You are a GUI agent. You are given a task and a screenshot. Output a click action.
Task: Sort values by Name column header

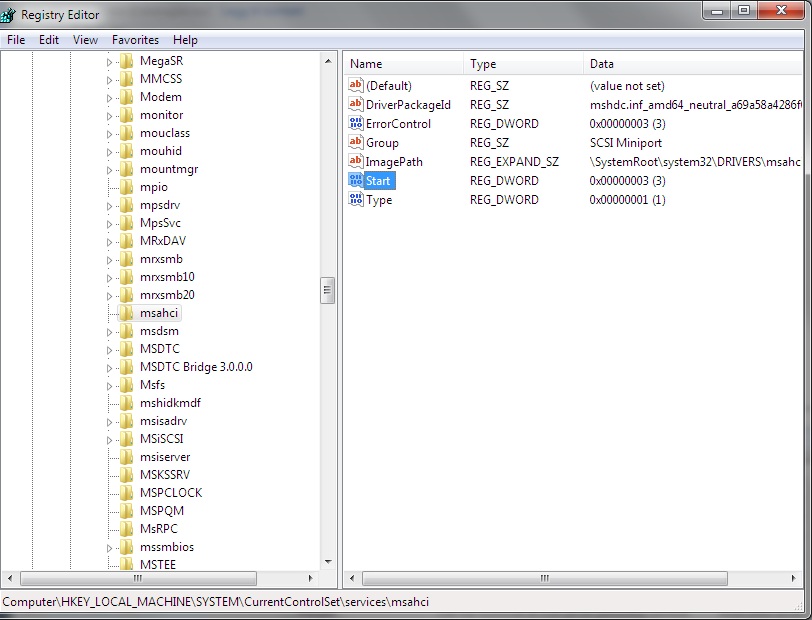coord(403,64)
